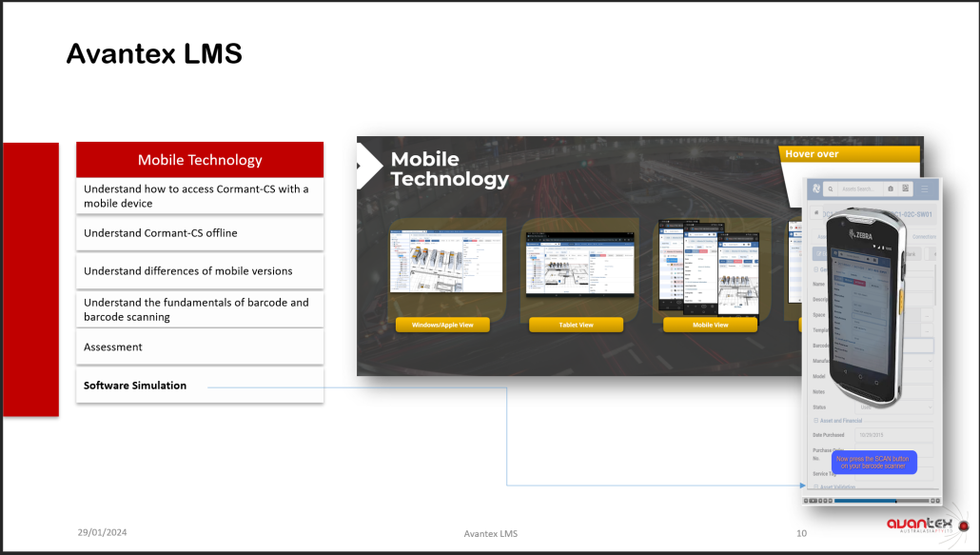Click 'Understand Cormant-CS offline' item

[x=200, y=233]
